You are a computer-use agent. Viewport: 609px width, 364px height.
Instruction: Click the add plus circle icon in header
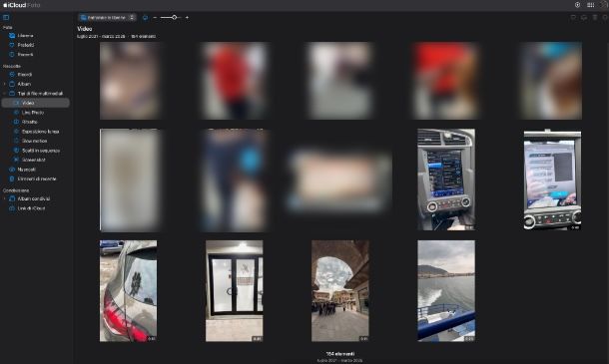[577, 5]
